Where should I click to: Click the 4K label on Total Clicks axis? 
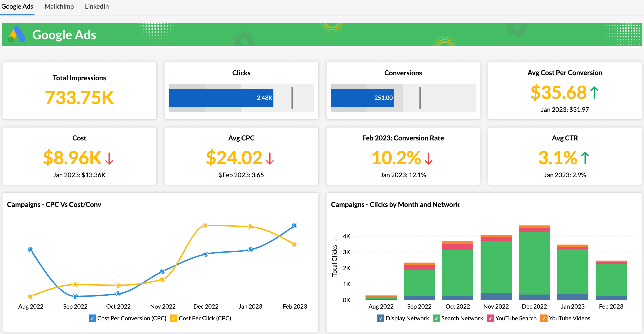346,236
